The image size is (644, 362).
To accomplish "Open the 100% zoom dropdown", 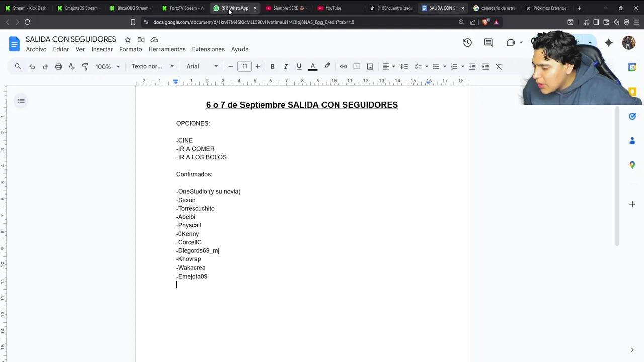I will [108, 66].
